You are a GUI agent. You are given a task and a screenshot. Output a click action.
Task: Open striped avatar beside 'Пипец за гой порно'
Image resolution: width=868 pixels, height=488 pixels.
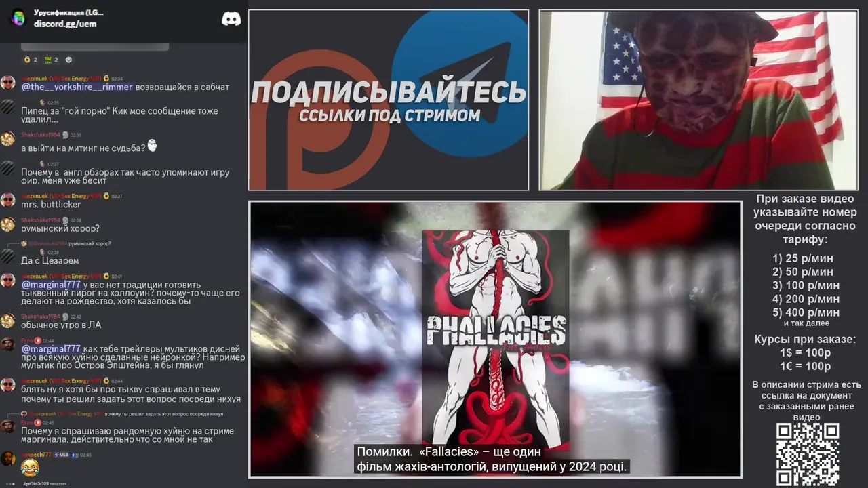click(x=8, y=107)
